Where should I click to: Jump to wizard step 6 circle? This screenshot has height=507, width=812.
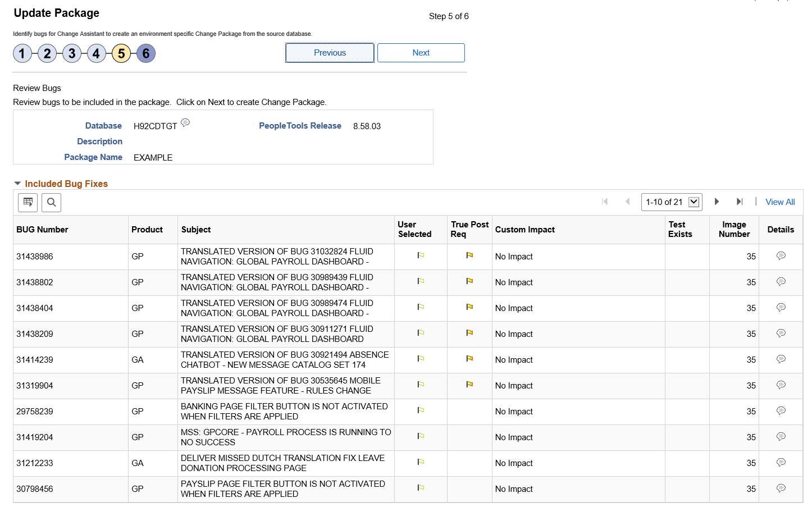pos(146,53)
